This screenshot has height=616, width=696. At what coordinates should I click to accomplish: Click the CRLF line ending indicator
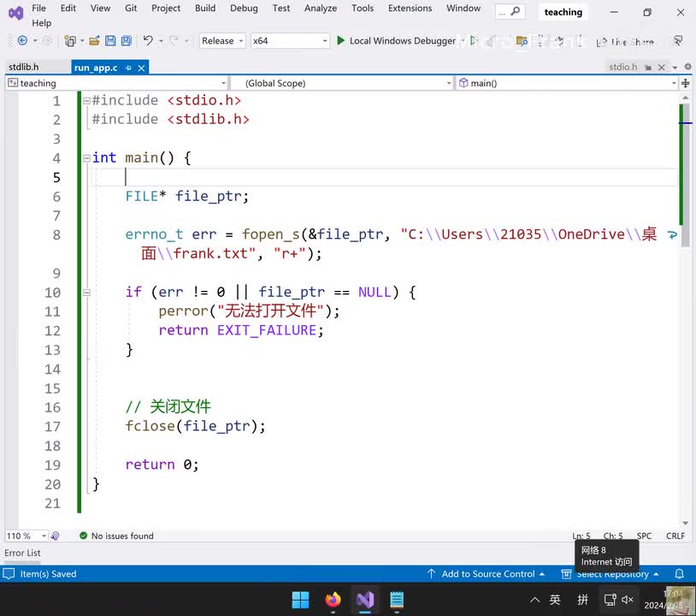[x=675, y=536]
